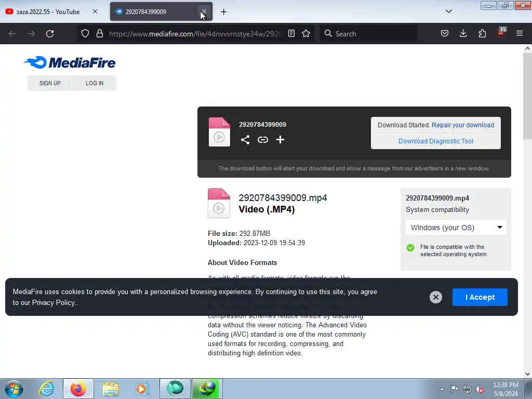Toggle reader view icon in address bar
532x399 pixels.
[x=291, y=34]
